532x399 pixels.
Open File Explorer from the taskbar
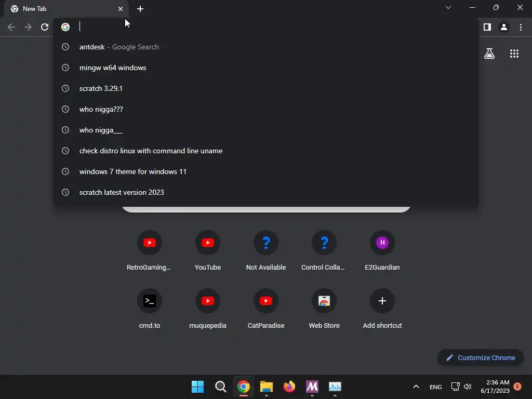[x=267, y=387]
